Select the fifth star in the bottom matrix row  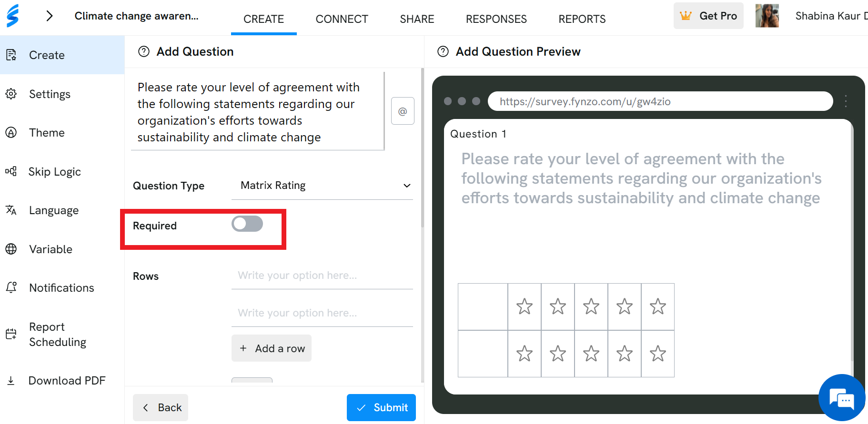[658, 354]
